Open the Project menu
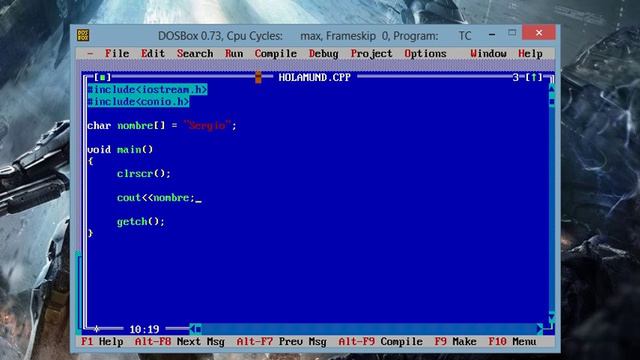The height and width of the screenshot is (360, 640). coord(371,53)
